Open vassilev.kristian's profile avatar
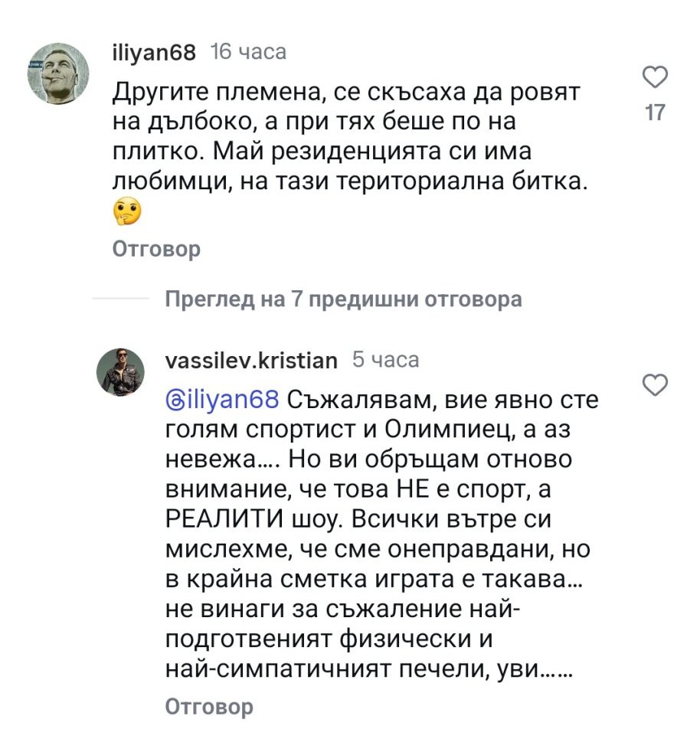This screenshot has width=700, height=742. (120, 372)
